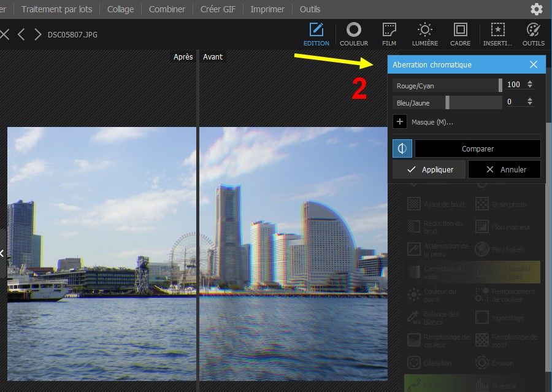This screenshot has height=392, width=552.
Task: Cancel the effect with Annuler
Action: pos(504,169)
